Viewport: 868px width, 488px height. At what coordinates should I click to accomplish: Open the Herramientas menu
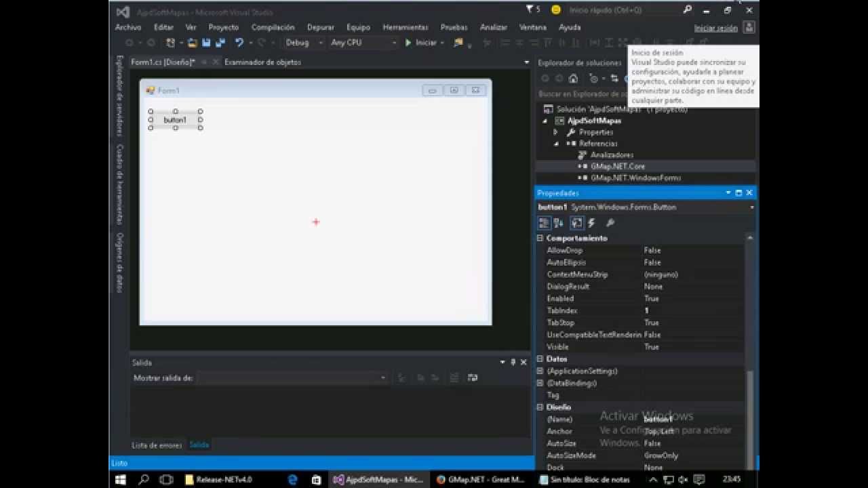tap(406, 28)
